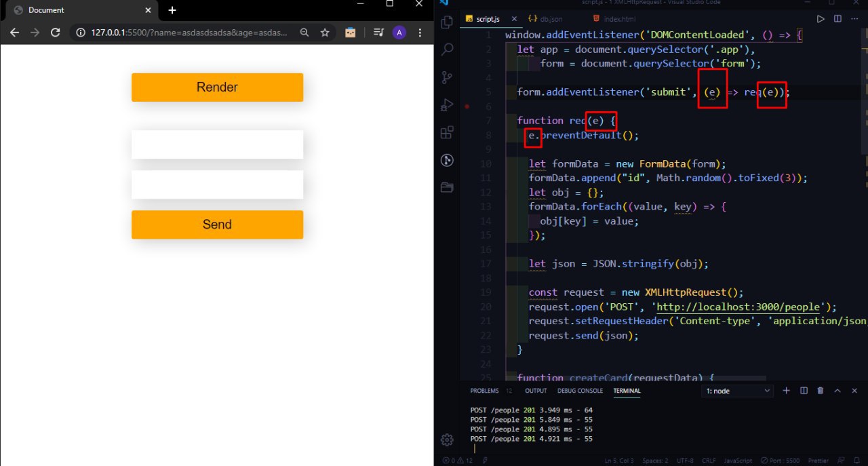Switch to the index.html editor tab
The height and width of the screenshot is (466, 868).
(x=614, y=19)
